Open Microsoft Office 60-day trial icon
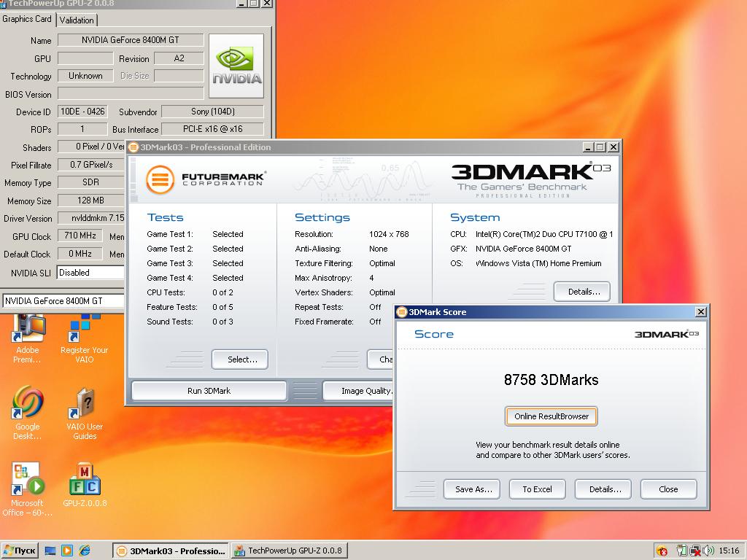This screenshot has width=747, height=560. [x=28, y=489]
